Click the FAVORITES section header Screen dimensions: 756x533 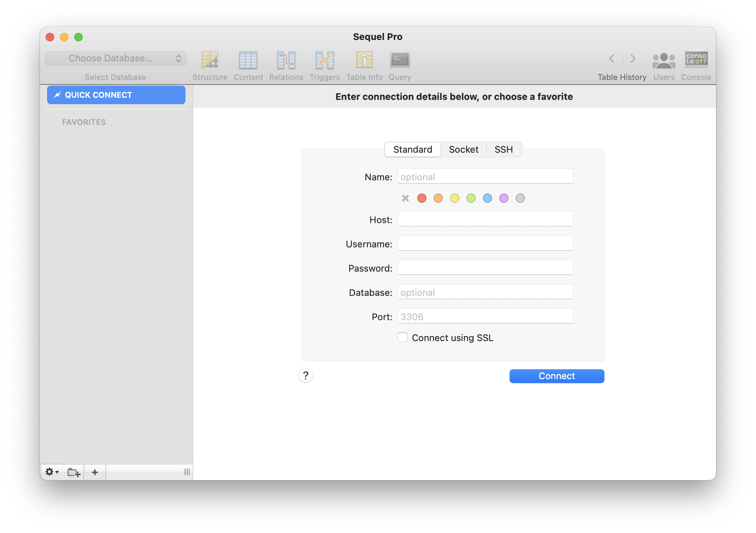84,122
